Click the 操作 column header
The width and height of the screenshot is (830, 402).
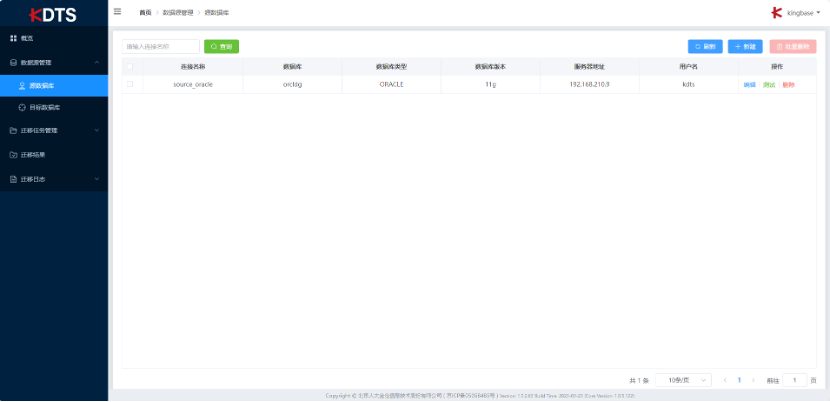777,67
